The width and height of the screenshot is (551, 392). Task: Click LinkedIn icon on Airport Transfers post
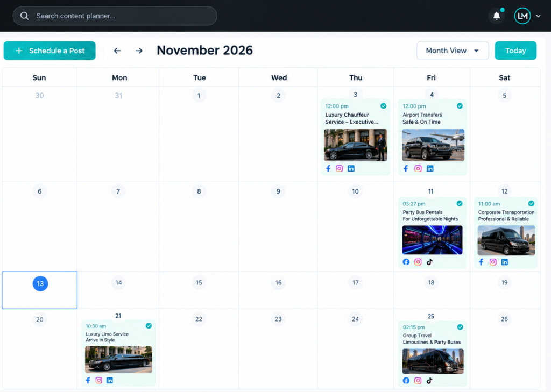(430, 169)
